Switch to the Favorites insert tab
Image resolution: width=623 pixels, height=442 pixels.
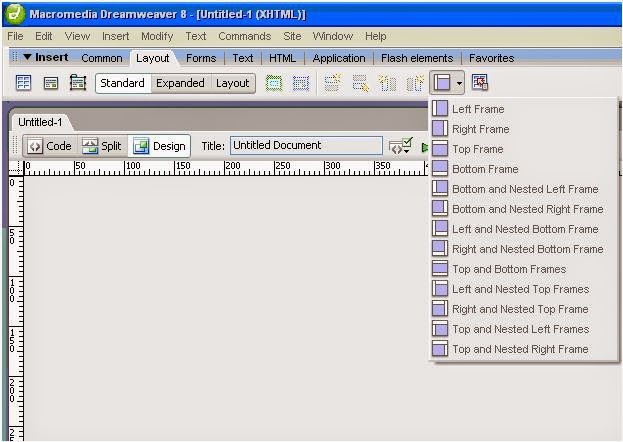(491, 58)
